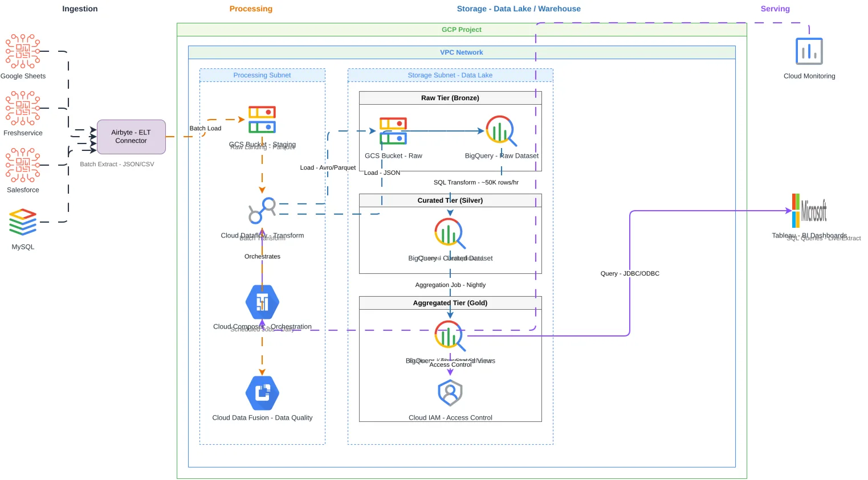Click the "GCS Bucket - Raw" caption

point(393,155)
